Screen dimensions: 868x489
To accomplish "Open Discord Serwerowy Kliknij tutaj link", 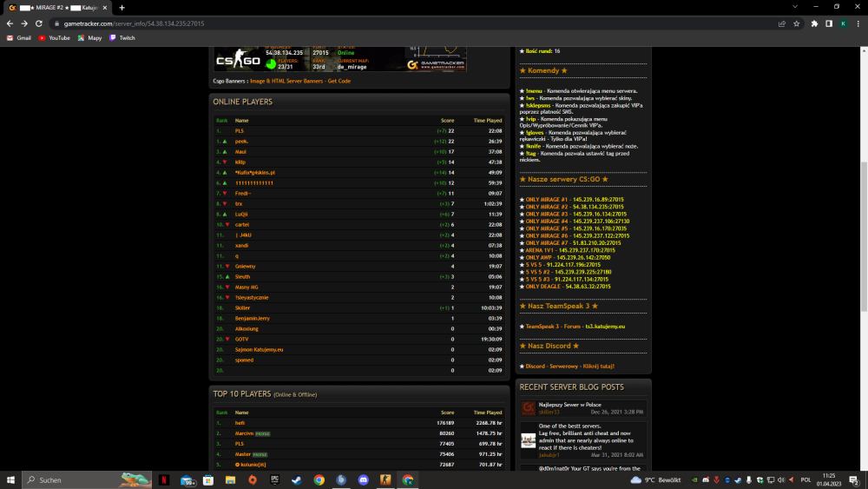I will pos(569,366).
